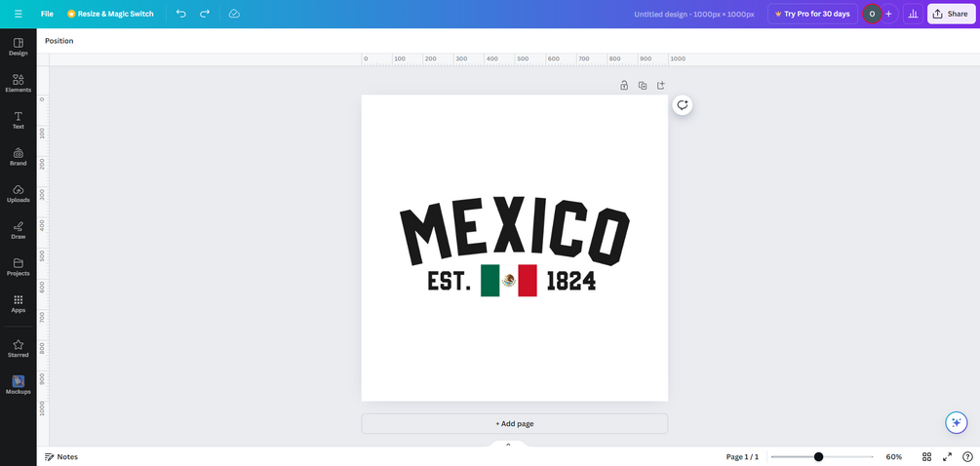Open Resize & Magic Switch

coord(110,14)
